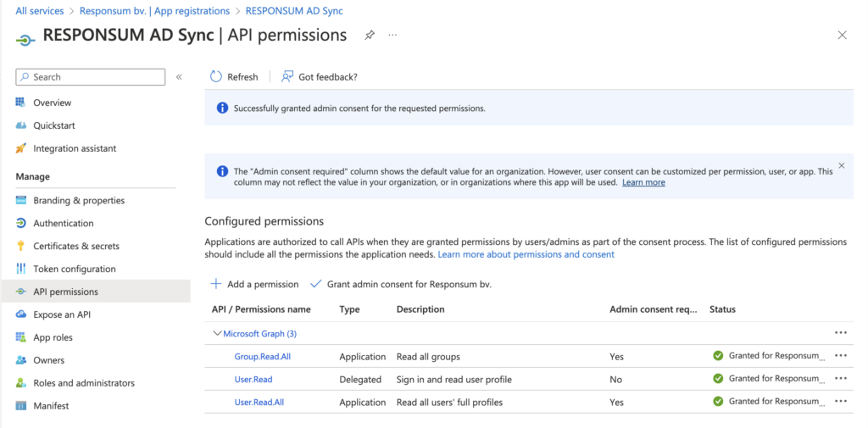
Task: Click the Overview grid icon
Action: 21,103
